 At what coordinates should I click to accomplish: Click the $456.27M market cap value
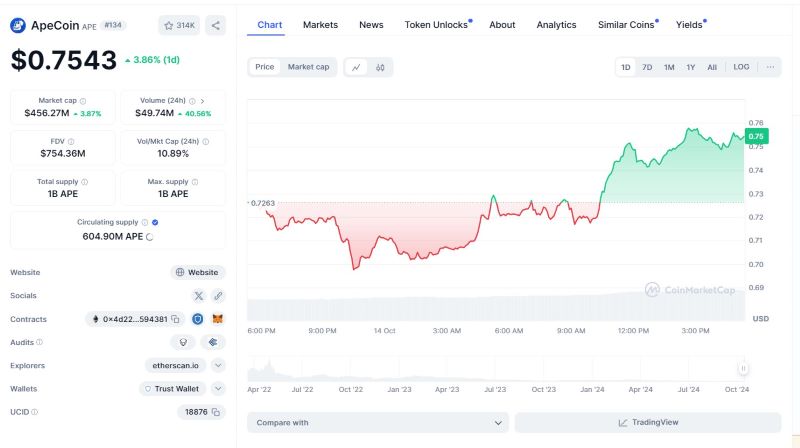pyautogui.click(x=47, y=113)
